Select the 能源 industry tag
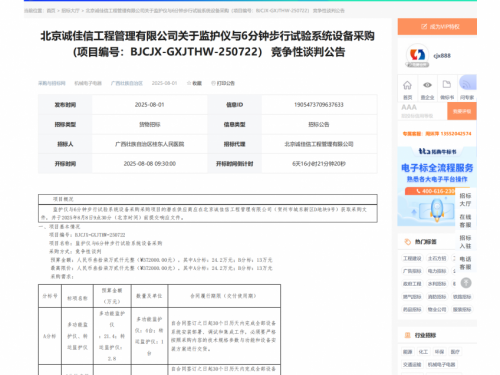This screenshot has width=500, height=375. pyautogui.click(x=407, y=352)
